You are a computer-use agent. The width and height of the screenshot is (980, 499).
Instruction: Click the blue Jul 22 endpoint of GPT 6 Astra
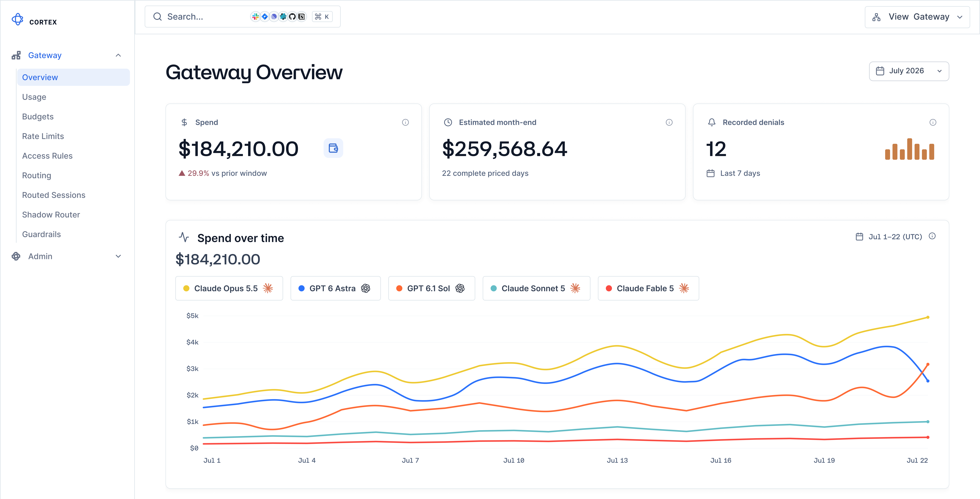pyautogui.click(x=928, y=381)
